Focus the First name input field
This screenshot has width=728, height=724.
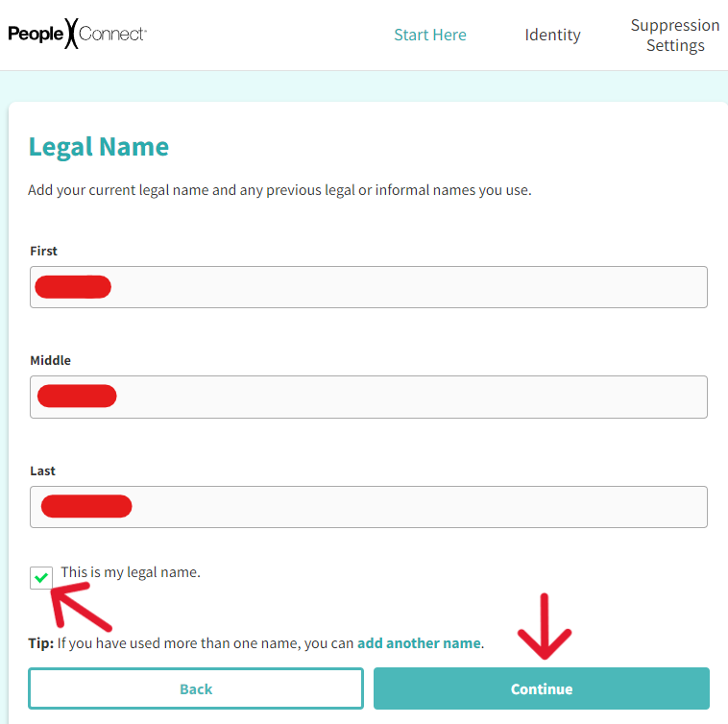pyautogui.click(x=369, y=287)
